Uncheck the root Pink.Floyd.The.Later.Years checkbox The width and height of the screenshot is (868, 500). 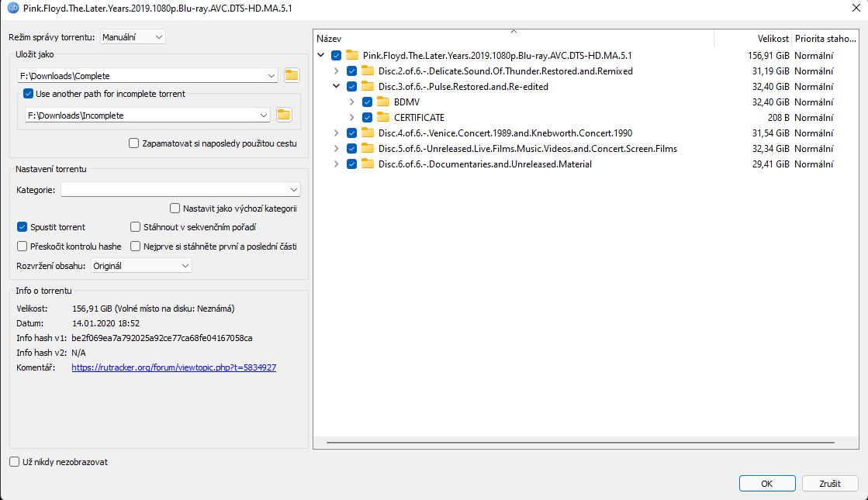(x=336, y=55)
